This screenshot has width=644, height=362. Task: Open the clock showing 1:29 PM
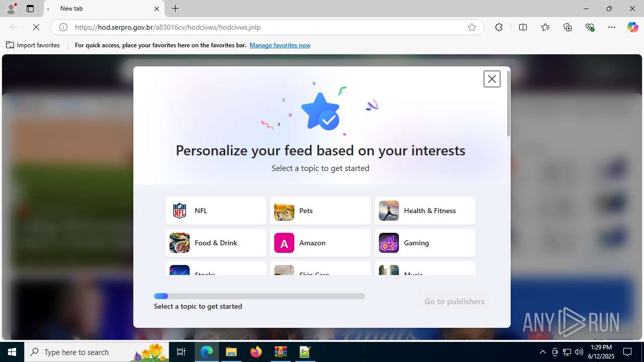click(601, 352)
